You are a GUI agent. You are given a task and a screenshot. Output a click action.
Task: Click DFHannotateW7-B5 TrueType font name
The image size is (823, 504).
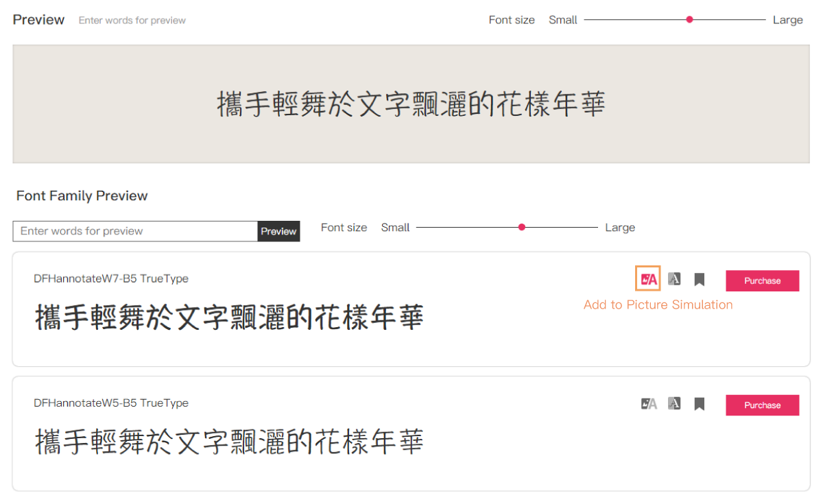point(111,278)
